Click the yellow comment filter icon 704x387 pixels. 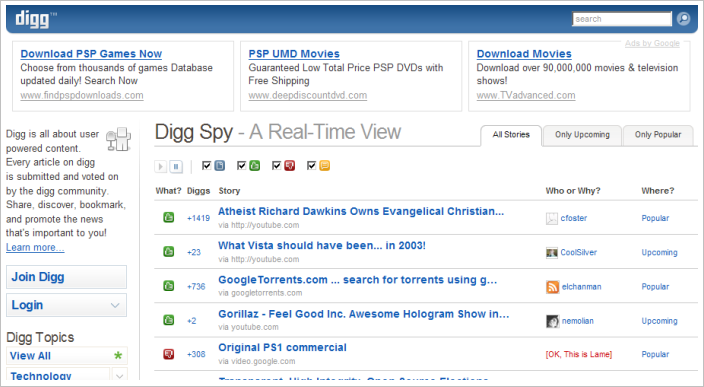(325, 166)
